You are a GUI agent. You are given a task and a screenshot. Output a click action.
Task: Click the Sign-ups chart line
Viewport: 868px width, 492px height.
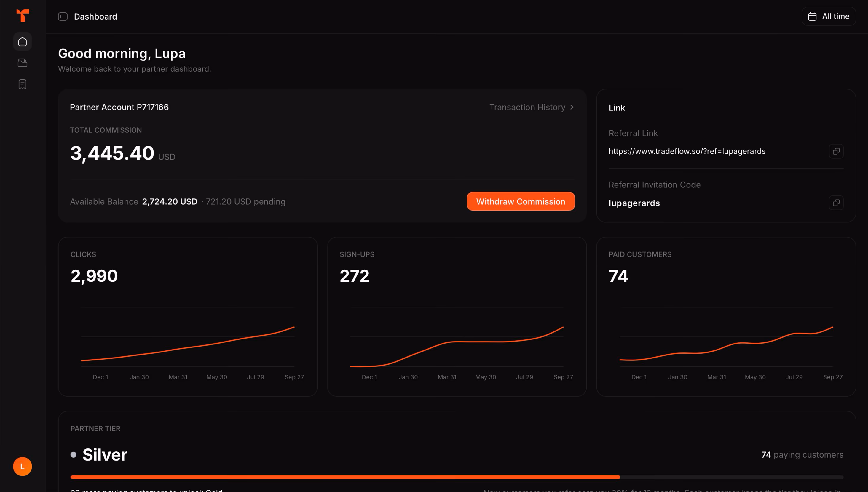pyautogui.click(x=457, y=342)
